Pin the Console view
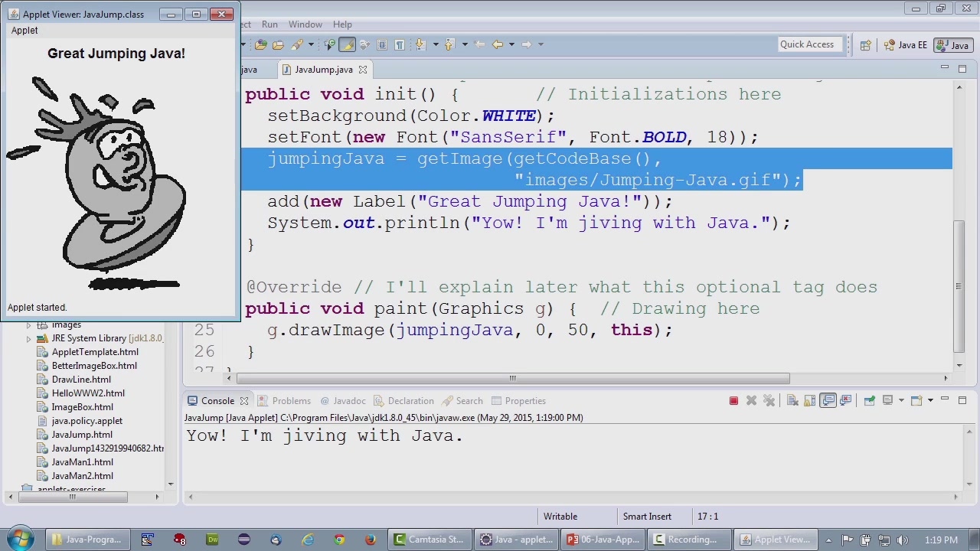The image size is (980, 551). pos(870,400)
